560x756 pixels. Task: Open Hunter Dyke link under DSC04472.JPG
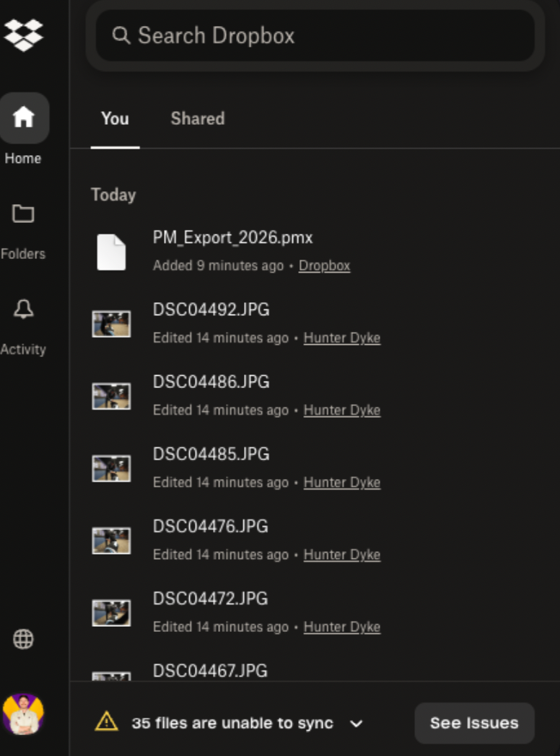341,627
